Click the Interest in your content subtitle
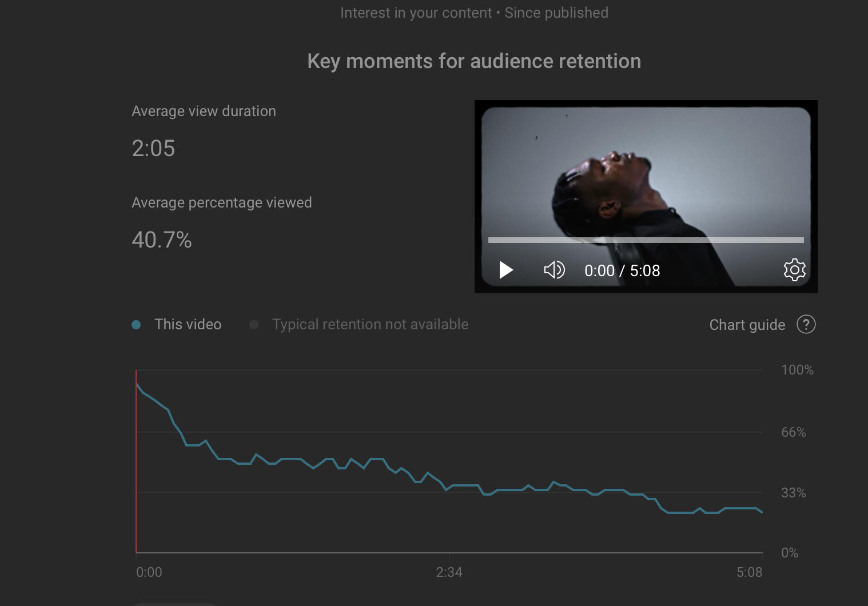868x606 pixels. click(474, 13)
